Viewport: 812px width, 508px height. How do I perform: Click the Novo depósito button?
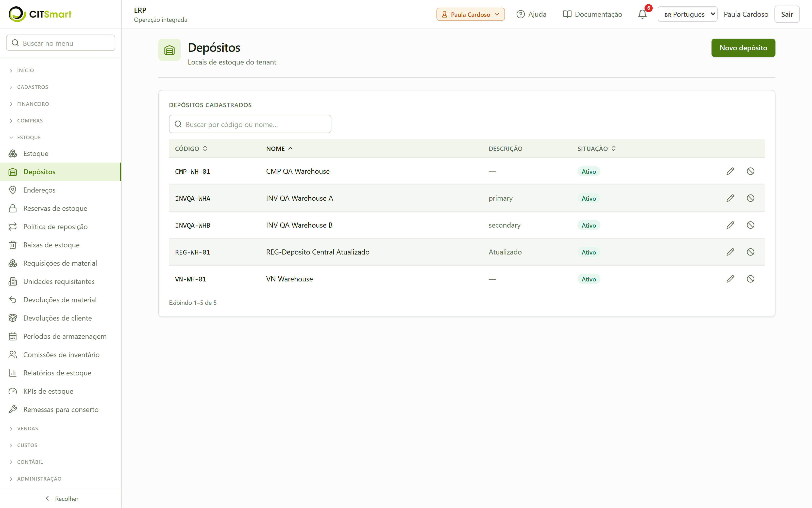(743, 48)
